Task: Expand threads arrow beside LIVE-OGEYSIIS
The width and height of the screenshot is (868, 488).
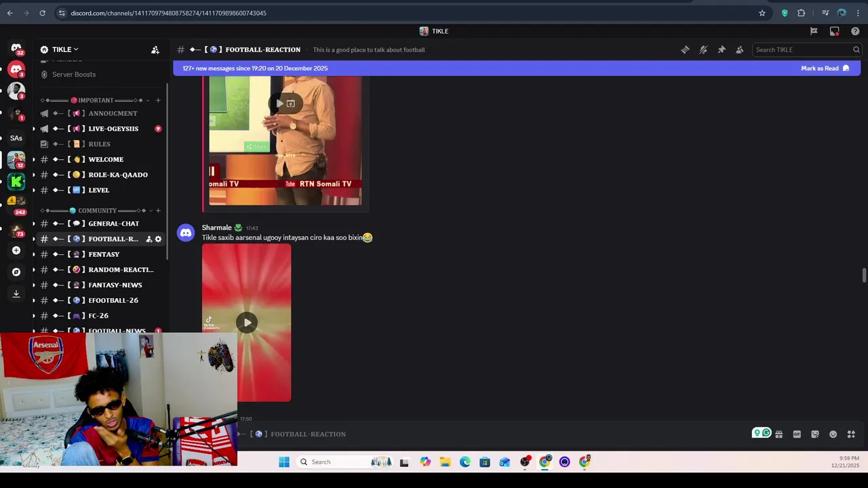Action: point(34,129)
